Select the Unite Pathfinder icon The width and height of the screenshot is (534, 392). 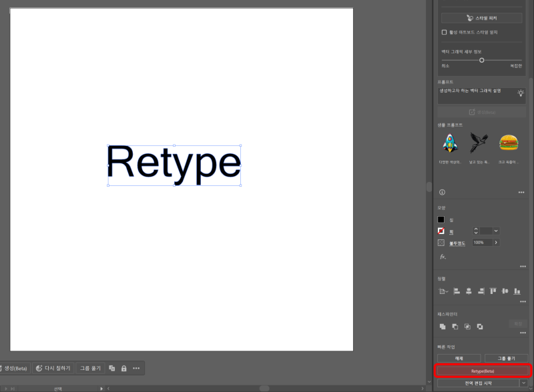click(x=442, y=327)
